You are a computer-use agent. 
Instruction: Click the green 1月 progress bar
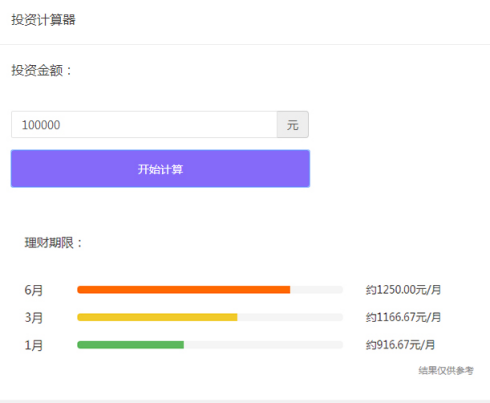pyautogui.click(x=131, y=345)
